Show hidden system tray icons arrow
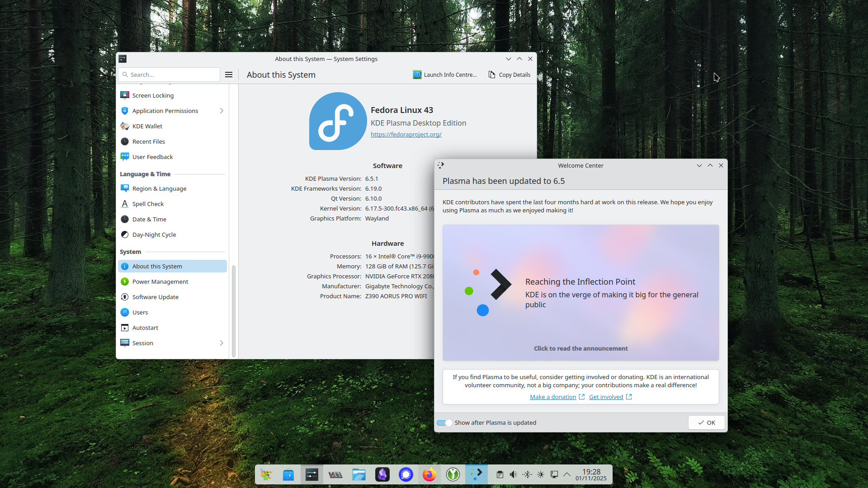 click(x=567, y=474)
